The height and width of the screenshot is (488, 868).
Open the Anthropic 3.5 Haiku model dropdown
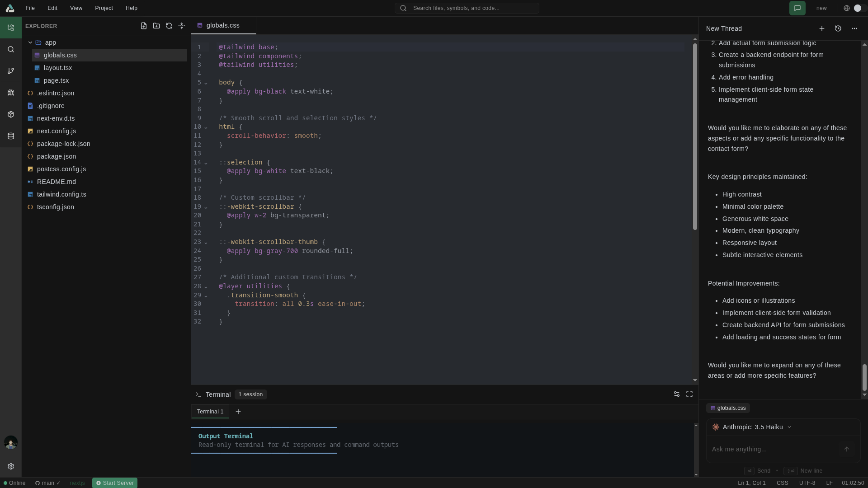[x=752, y=427]
